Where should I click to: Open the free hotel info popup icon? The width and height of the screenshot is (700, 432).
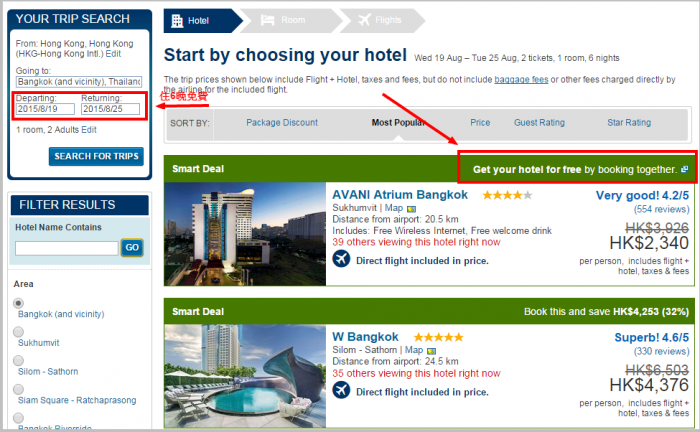pyautogui.click(x=684, y=169)
